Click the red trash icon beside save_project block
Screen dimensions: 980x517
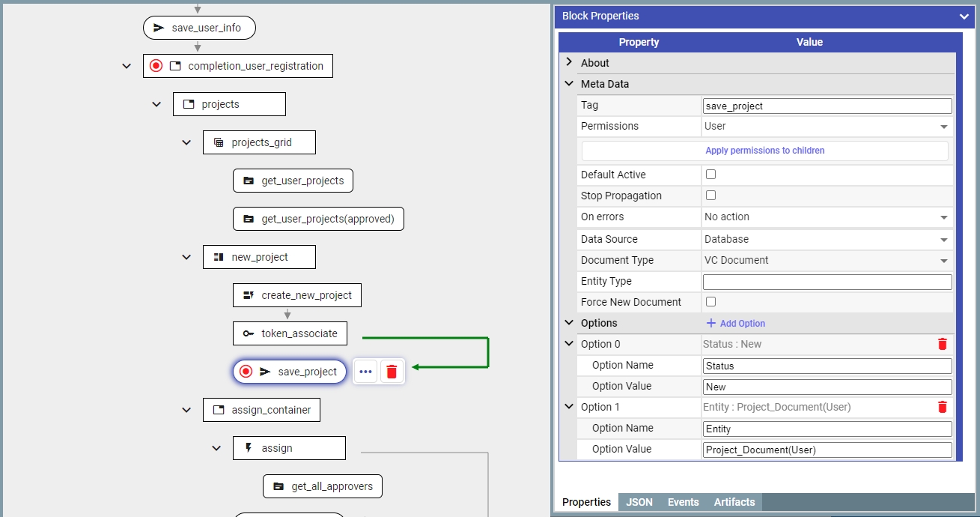(x=392, y=372)
